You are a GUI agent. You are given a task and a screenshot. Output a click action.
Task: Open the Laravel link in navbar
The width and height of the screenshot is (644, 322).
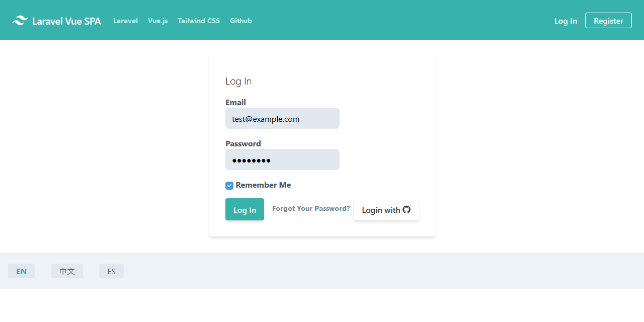coord(125,21)
